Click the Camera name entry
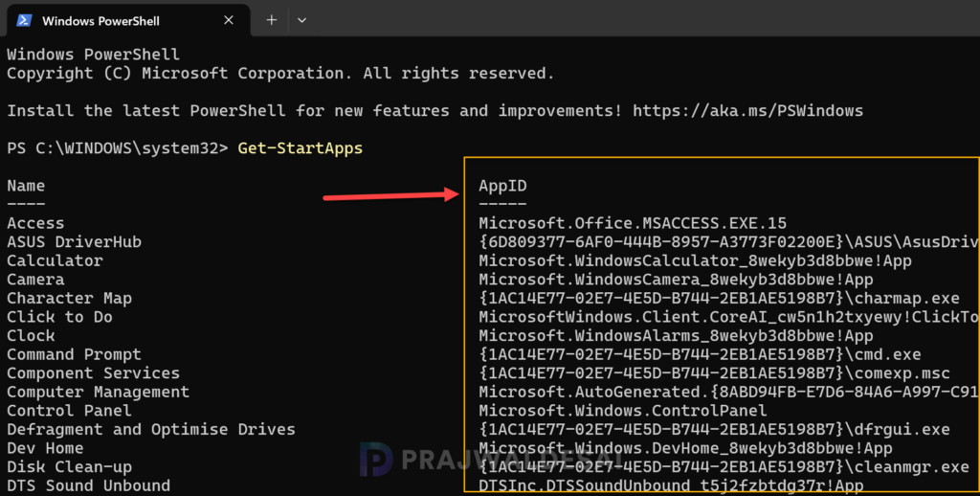 (35, 280)
